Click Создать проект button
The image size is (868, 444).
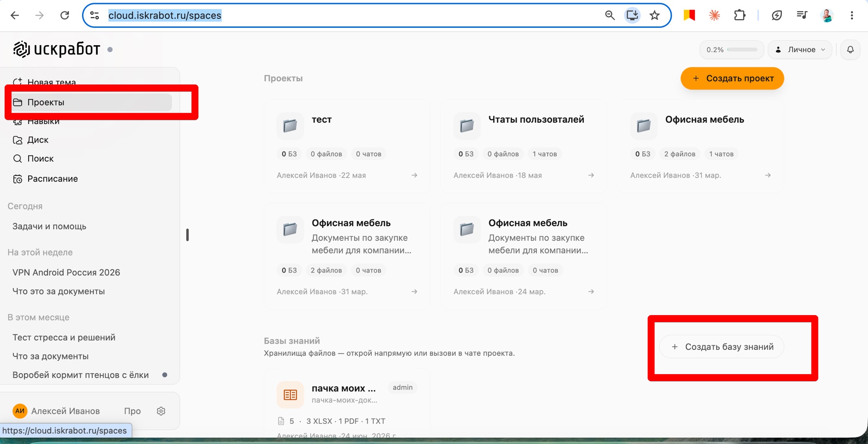(x=732, y=79)
